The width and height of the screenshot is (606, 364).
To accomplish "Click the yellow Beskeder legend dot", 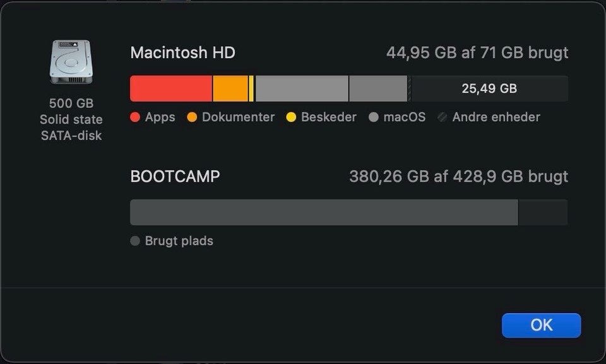I will (291, 117).
